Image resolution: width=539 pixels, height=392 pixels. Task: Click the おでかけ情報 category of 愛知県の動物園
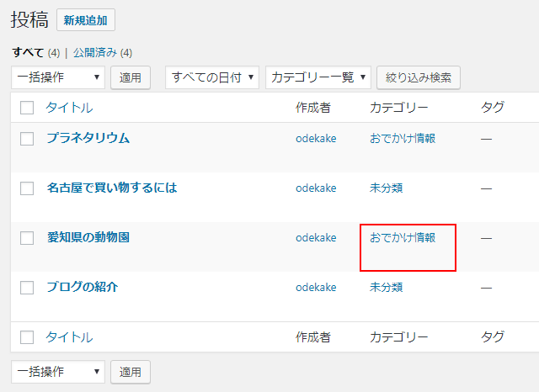[x=403, y=238]
